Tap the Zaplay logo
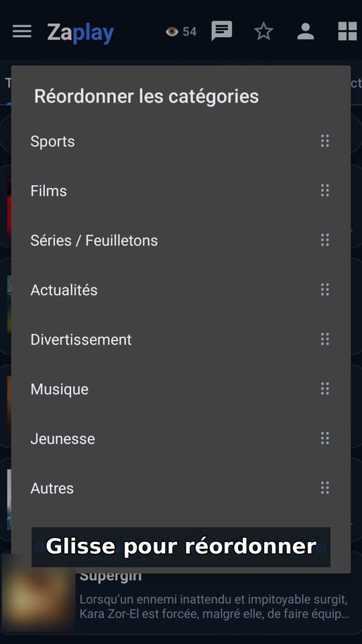Screen dimensions: 362x644 coord(80,32)
